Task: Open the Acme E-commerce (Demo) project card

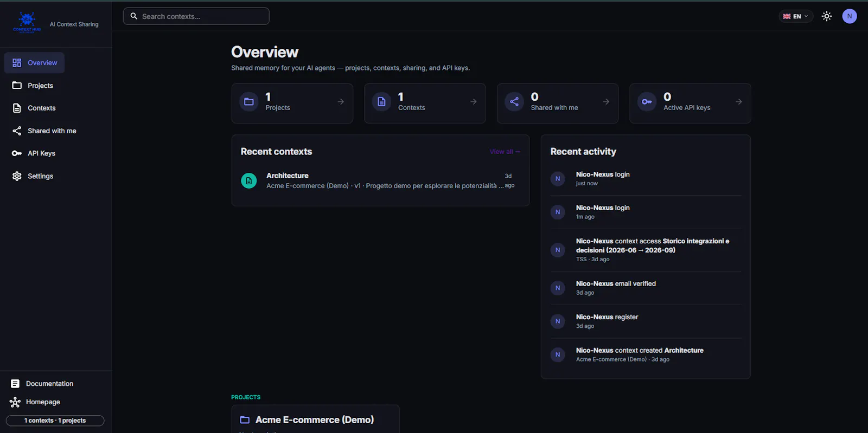Action: tap(316, 419)
